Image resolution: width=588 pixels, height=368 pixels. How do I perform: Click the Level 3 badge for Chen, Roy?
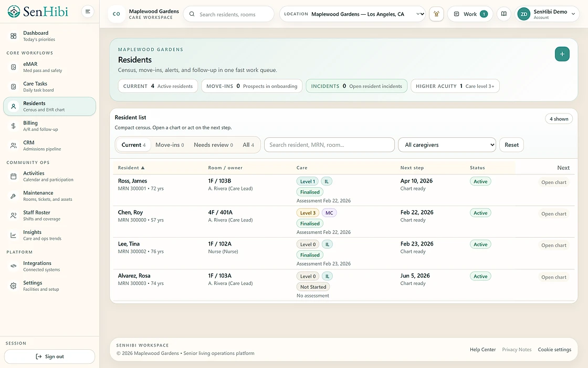(x=308, y=213)
